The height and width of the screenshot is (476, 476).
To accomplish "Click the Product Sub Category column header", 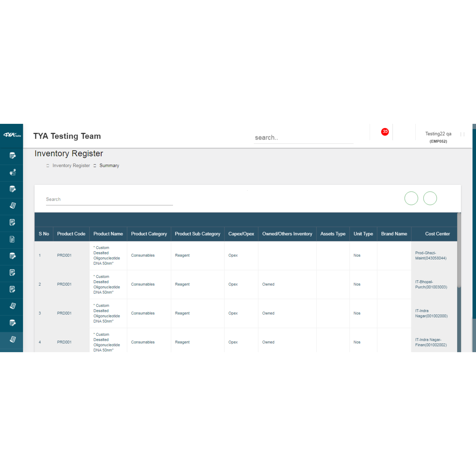I will pos(197,234).
